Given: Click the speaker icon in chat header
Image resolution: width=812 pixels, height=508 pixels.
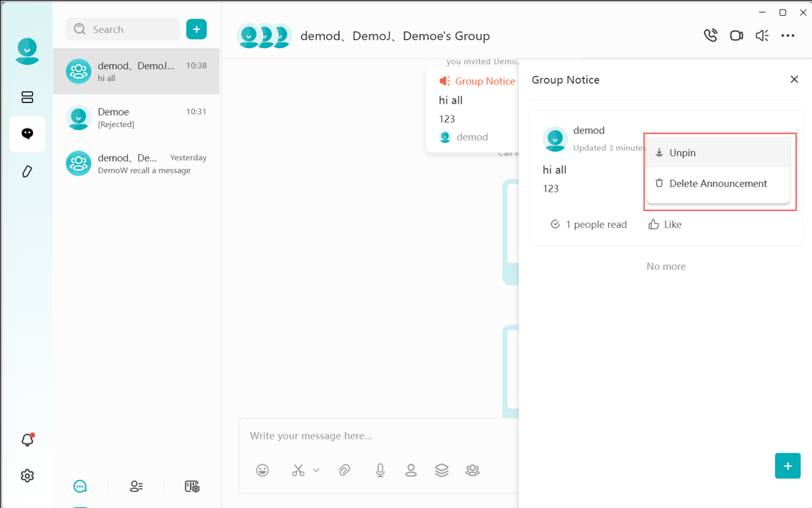Looking at the screenshot, I should click(762, 36).
